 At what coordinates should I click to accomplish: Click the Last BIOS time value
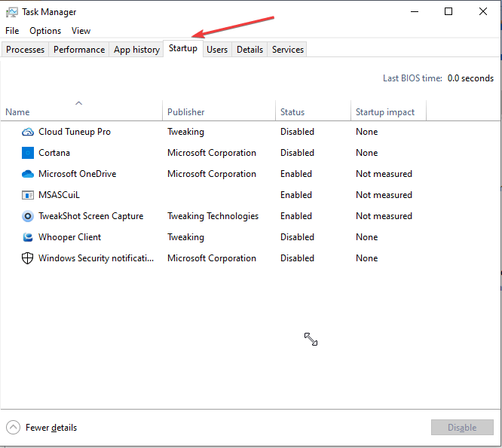(x=470, y=78)
